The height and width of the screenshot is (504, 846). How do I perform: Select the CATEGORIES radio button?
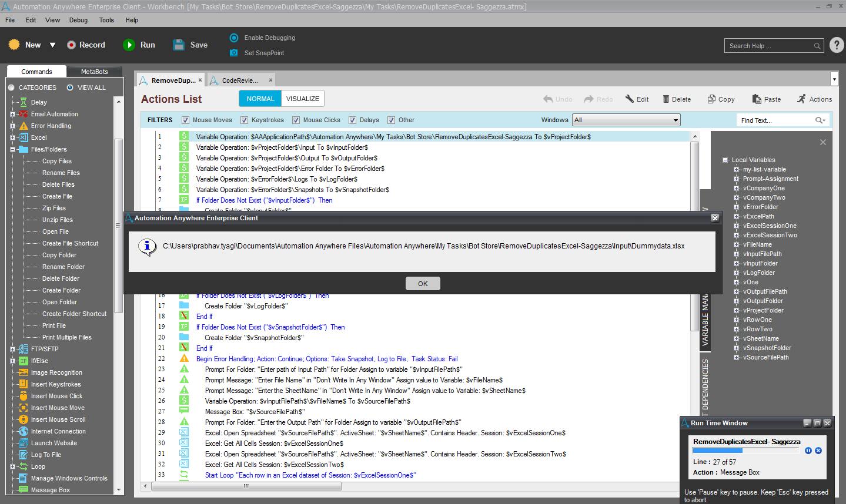[x=11, y=88]
